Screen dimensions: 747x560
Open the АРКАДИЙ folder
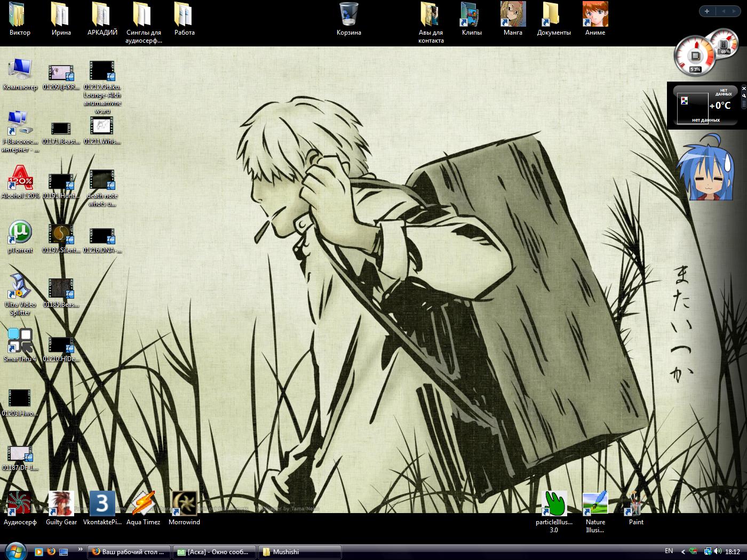[x=102, y=19]
